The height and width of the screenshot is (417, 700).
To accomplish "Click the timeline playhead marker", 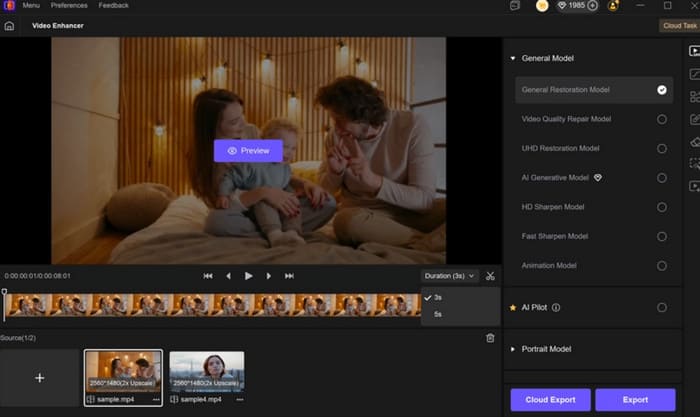I will point(4,293).
